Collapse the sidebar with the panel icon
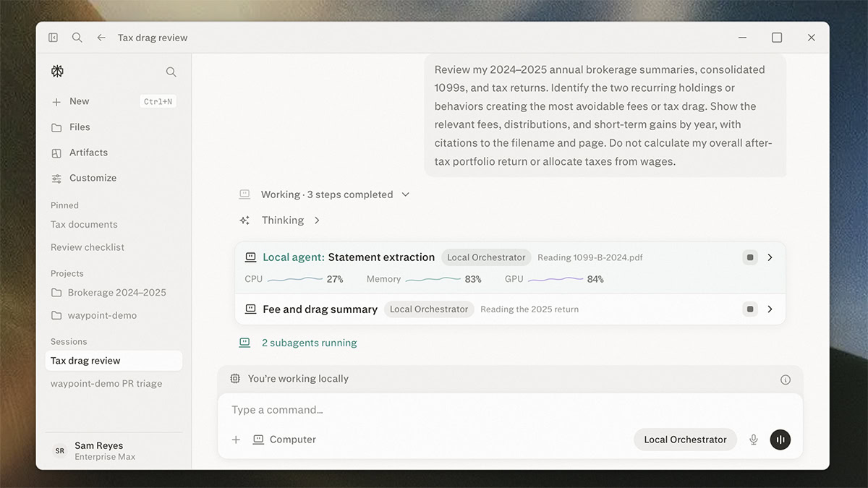The image size is (868, 488). pos(53,38)
